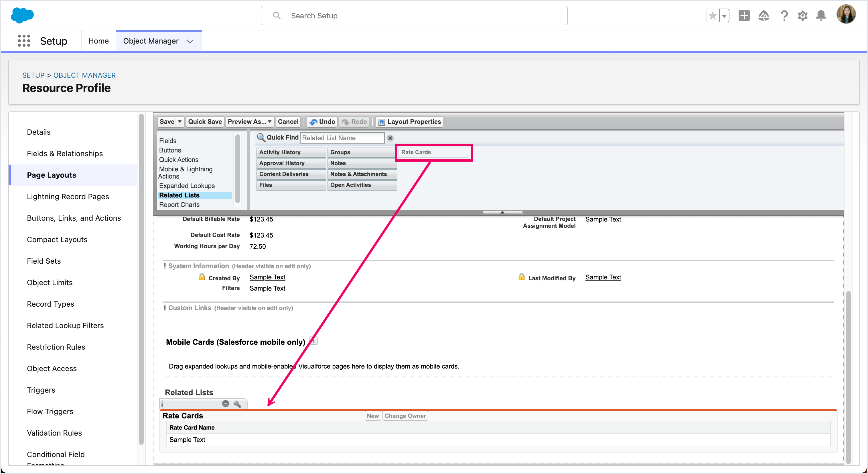
Task: Click the Related List Name quick find field
Action: 342,138
